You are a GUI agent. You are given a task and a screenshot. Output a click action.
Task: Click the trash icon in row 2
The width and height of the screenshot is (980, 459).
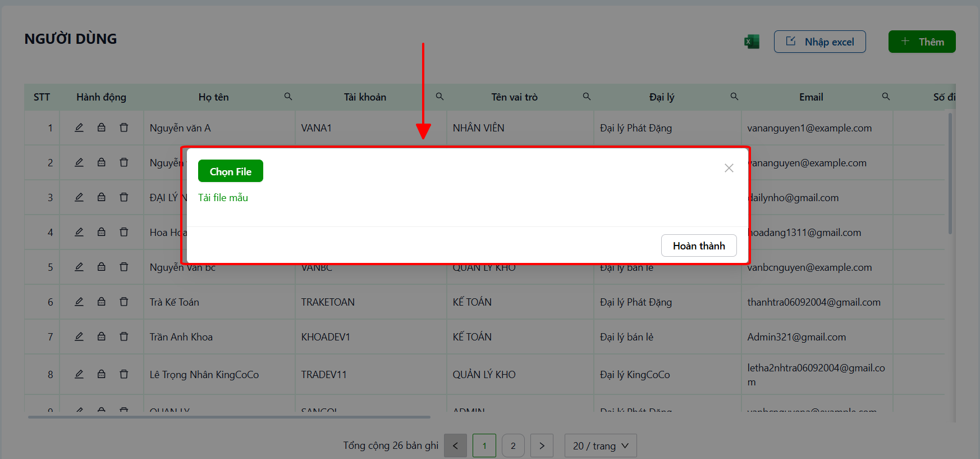124,162
